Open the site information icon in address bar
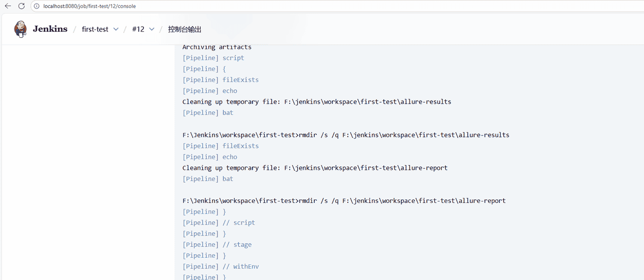 coord(37,6)
